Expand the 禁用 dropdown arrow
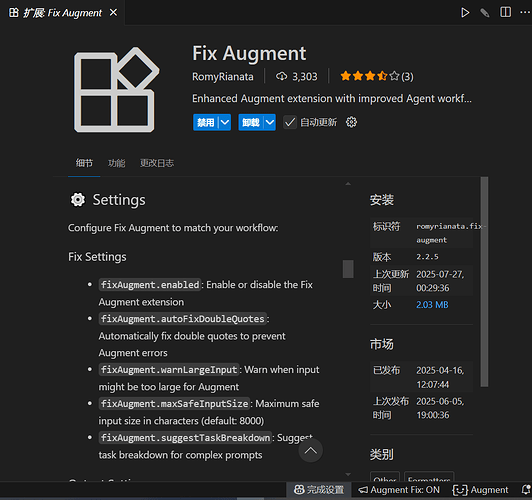Viewport: 532px width, 500px height. pyautogui.click(x=225, y=122)
